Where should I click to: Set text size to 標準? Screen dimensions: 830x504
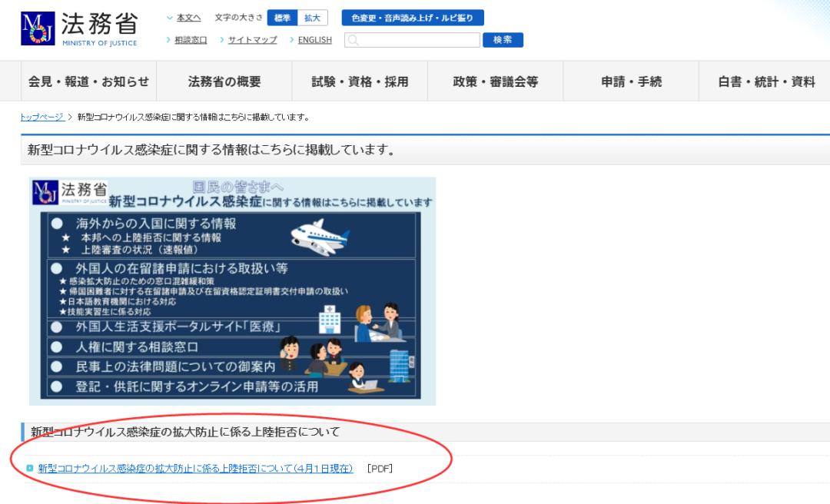(282, 18)
